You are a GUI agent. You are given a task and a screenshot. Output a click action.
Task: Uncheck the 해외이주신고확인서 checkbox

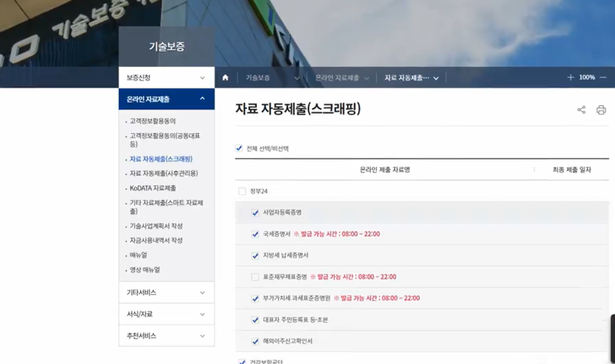[x=255, y=341]
